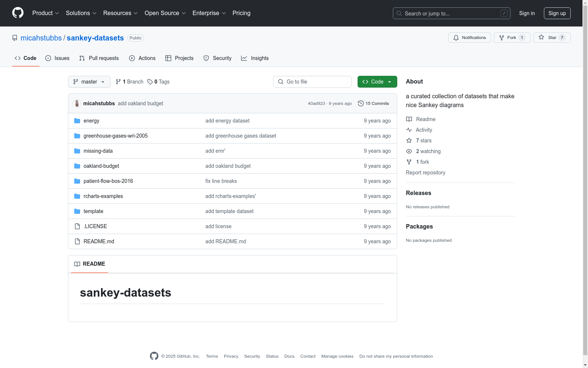
Task: Click the branch icon beside 1 Branch
Action: tap(118, 82)
